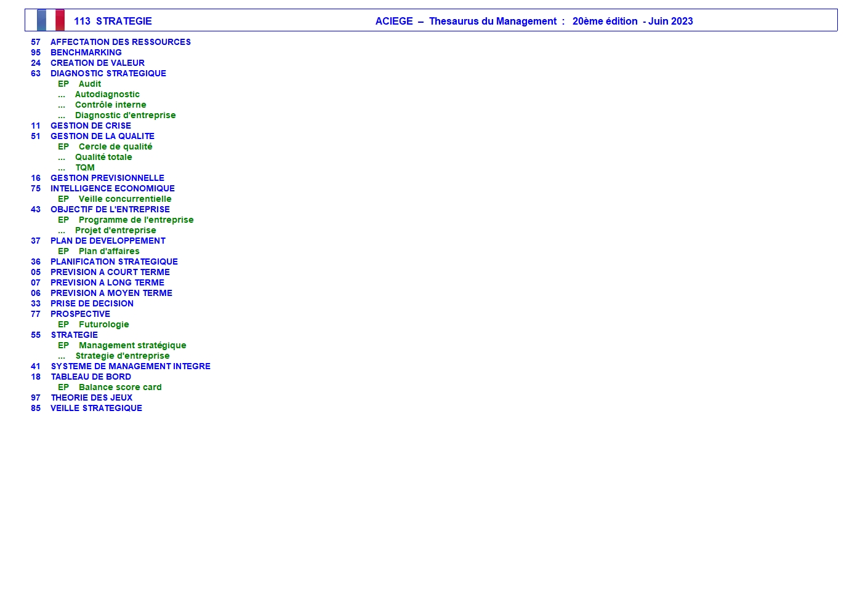Click DIAGNOSTIC STRATEGIQUE heading
Screen dimensions: 868x603
[x=108, y=73]
